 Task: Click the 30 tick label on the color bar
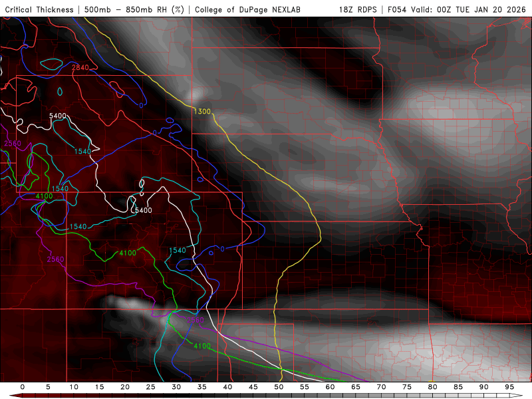click(176, 387)
